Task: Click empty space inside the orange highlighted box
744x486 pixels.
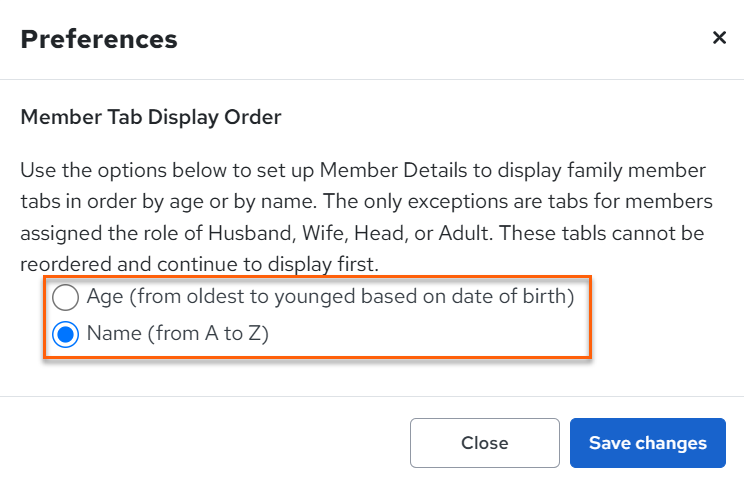Action: click(427, 335)
